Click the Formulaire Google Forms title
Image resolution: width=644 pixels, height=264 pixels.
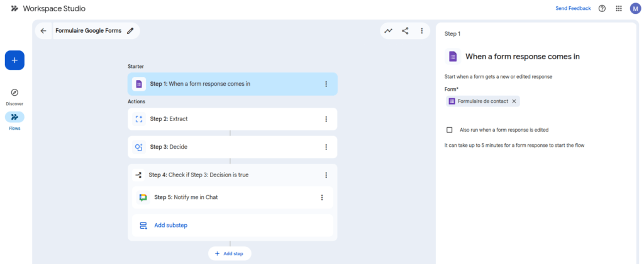coord(88,31)
